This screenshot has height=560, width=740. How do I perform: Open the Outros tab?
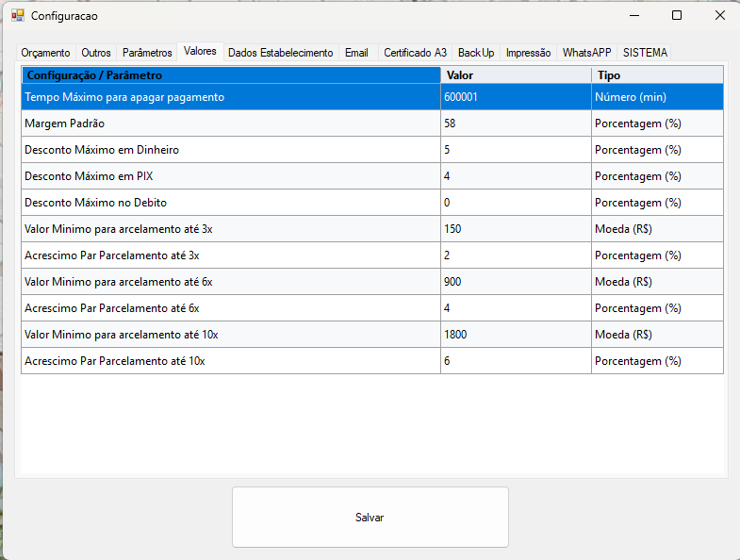tap(96, 53)
